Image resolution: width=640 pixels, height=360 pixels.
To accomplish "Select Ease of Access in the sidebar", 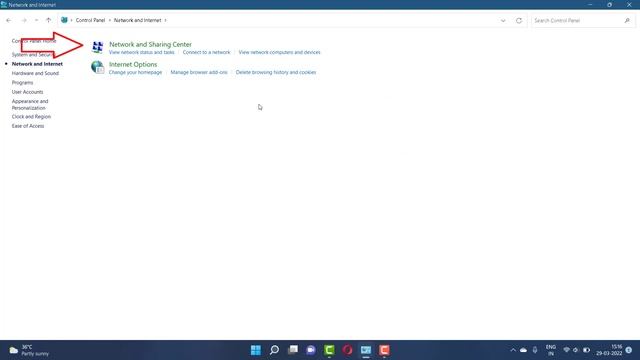I will [28, 126].
